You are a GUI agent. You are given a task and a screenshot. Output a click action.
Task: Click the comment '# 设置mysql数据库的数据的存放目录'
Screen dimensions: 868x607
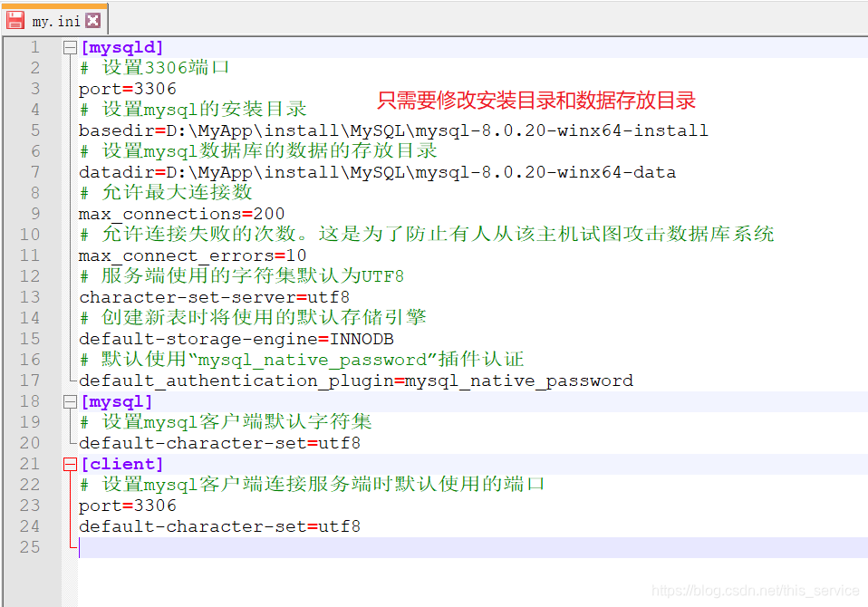pos(258,151)
